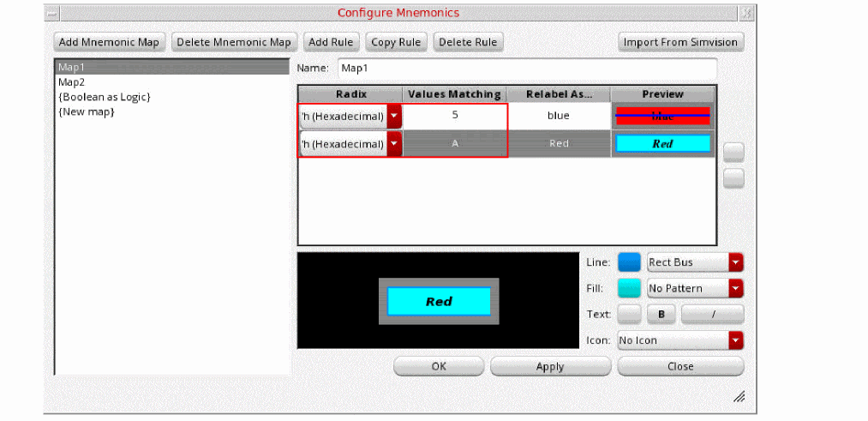Click Delete Mnemonic Map
The width and height of the screenshot is (868, 421).
point(234,42)
